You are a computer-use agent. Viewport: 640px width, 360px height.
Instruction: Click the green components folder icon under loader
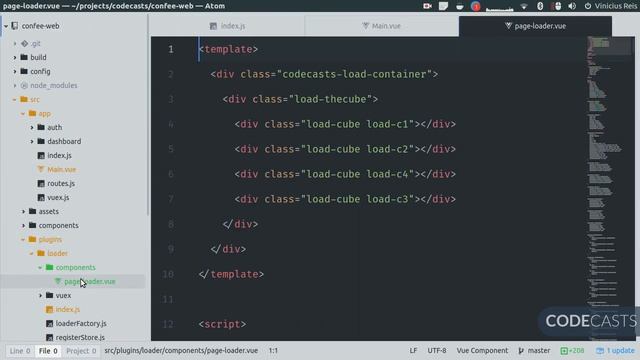click(x=49, y=267)
